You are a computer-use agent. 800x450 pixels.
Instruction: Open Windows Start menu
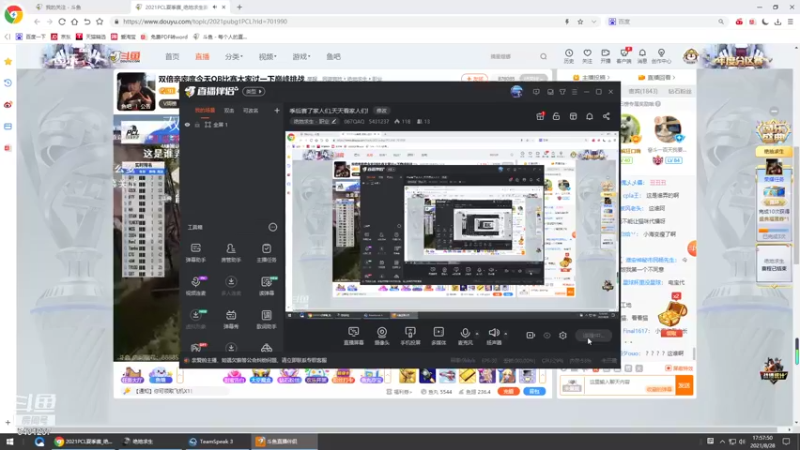(10, 441)
